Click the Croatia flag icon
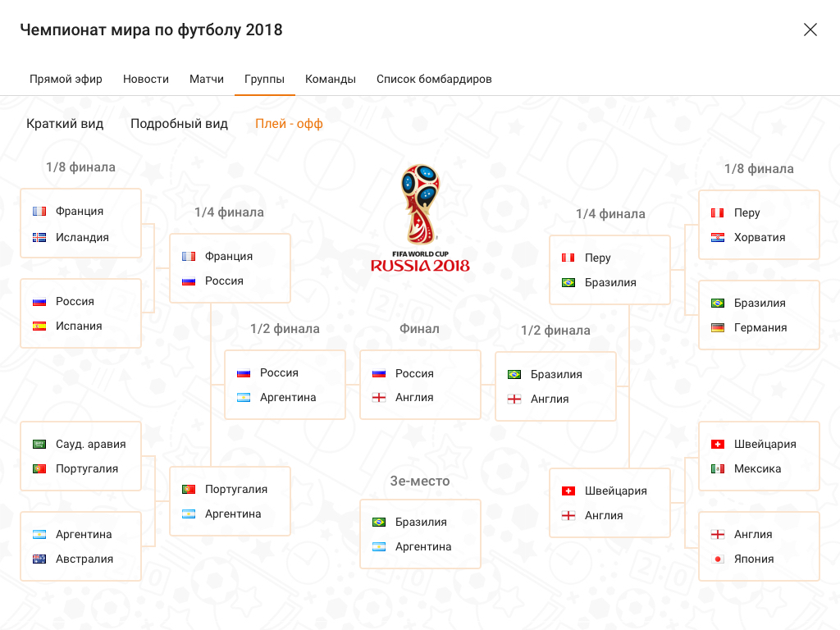 coord(718,238)
